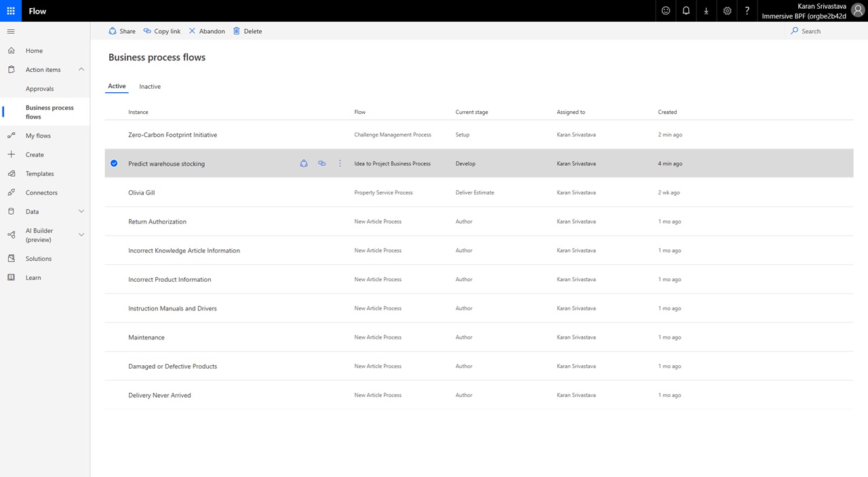The height and width of the screenshot is (477, 868).
Task: Click the download icon in the header
Action: [706, 10]
